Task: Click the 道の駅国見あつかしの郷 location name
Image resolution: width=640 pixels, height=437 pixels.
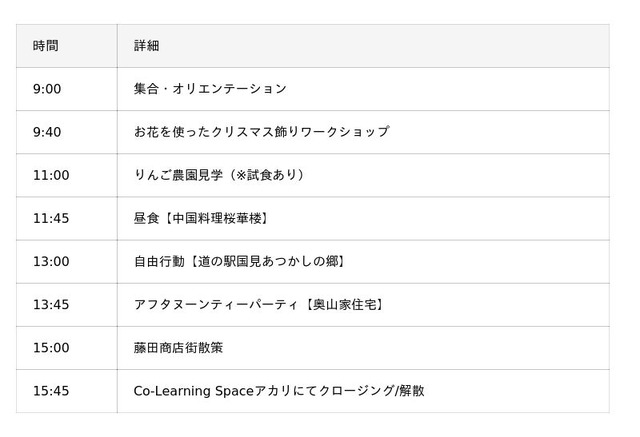Action: [x=264, y=261]
